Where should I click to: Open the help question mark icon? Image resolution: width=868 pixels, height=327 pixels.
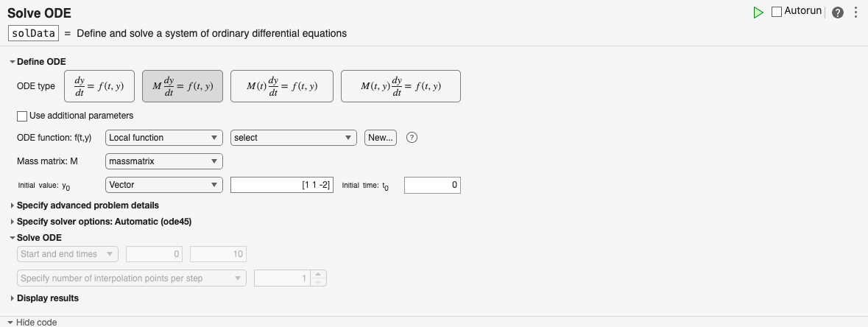pos(838,13)
